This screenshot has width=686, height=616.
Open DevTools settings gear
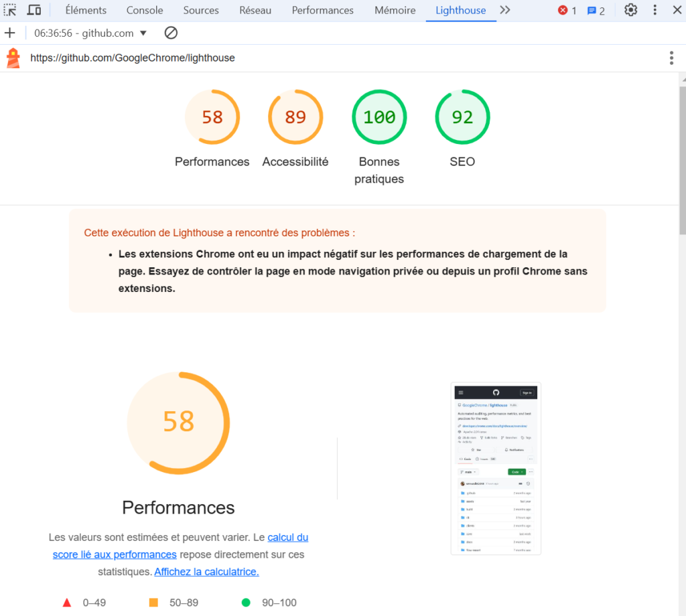(x=630, y=10)
